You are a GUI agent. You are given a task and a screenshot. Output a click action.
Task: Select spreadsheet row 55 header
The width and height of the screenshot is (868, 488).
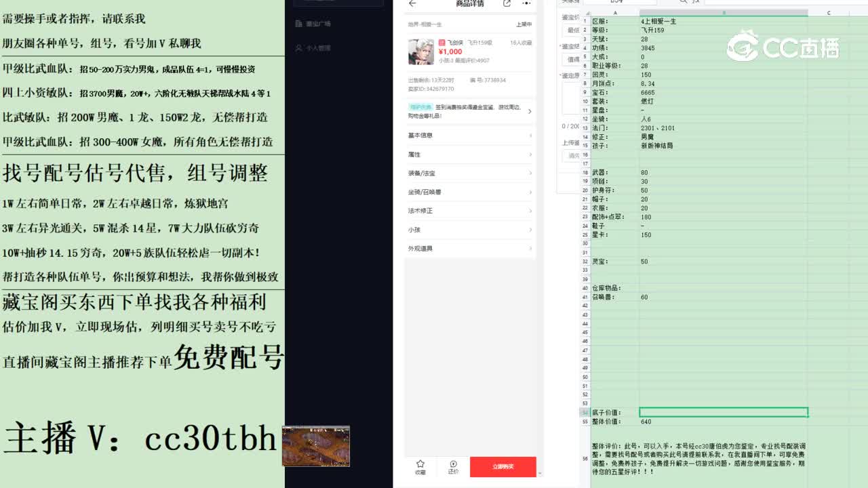coord(585,422)
